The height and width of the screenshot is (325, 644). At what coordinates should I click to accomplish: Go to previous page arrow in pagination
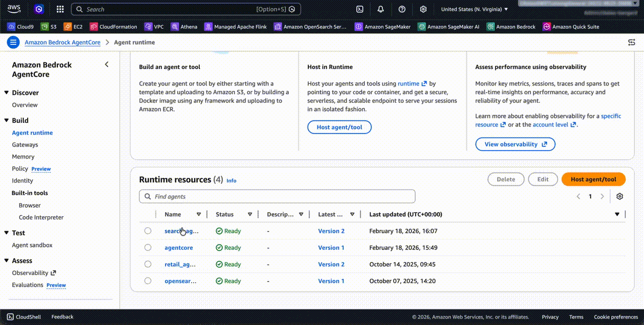coord(579,197)
